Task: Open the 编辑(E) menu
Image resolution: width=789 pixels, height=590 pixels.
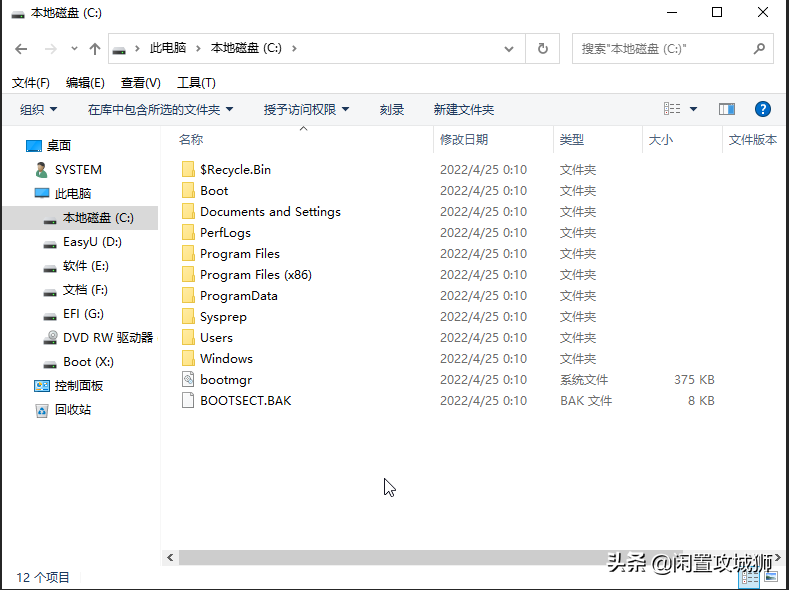Action: 85,83
